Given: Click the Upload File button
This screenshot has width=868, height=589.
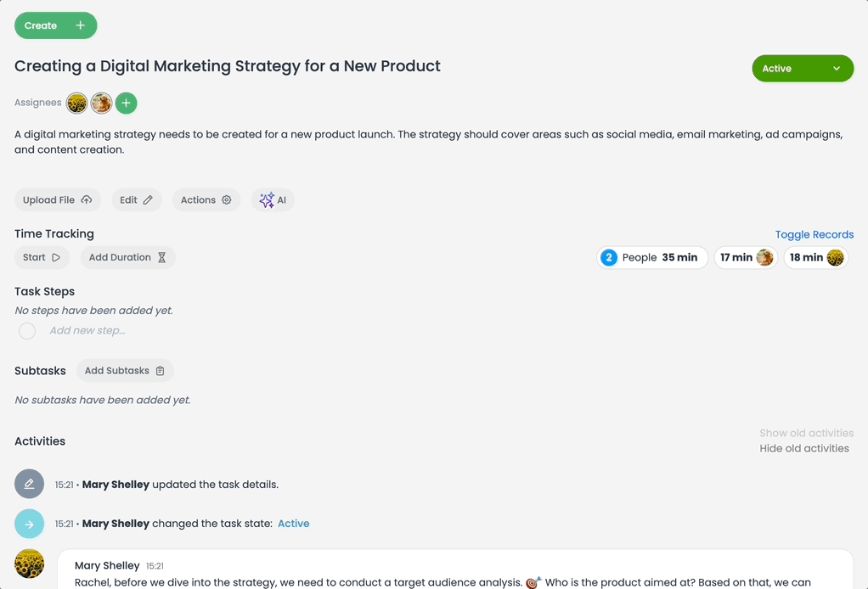Looking at the screenshot, I should pyautogui.click(x=57, y=200).
